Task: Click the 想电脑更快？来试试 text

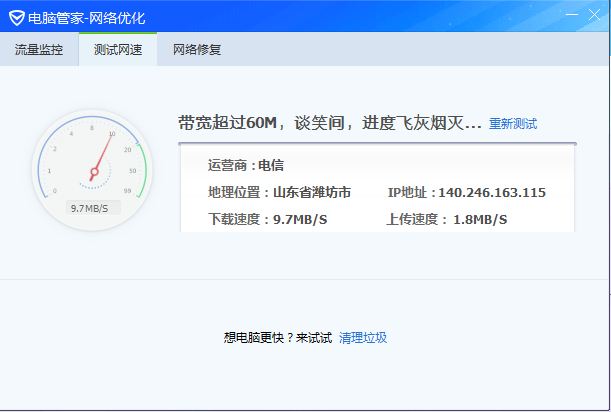Action: (x=278, y=338)
